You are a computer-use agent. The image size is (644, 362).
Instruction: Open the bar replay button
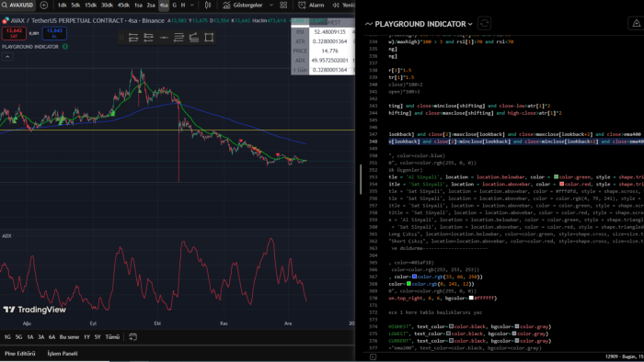coord(344,6)
